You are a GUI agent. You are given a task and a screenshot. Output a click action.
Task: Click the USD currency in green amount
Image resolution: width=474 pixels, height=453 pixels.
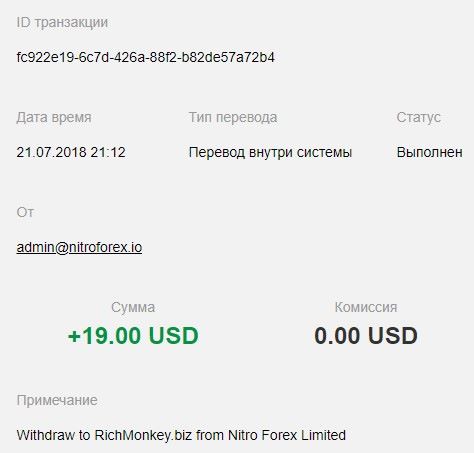point(173,335)
